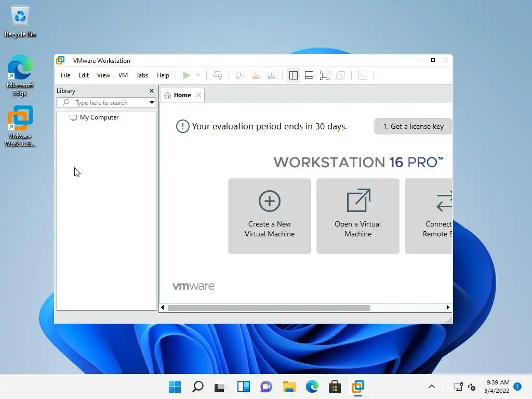
Task: Open Widgets on the taskbar
Action: [244, 387]
